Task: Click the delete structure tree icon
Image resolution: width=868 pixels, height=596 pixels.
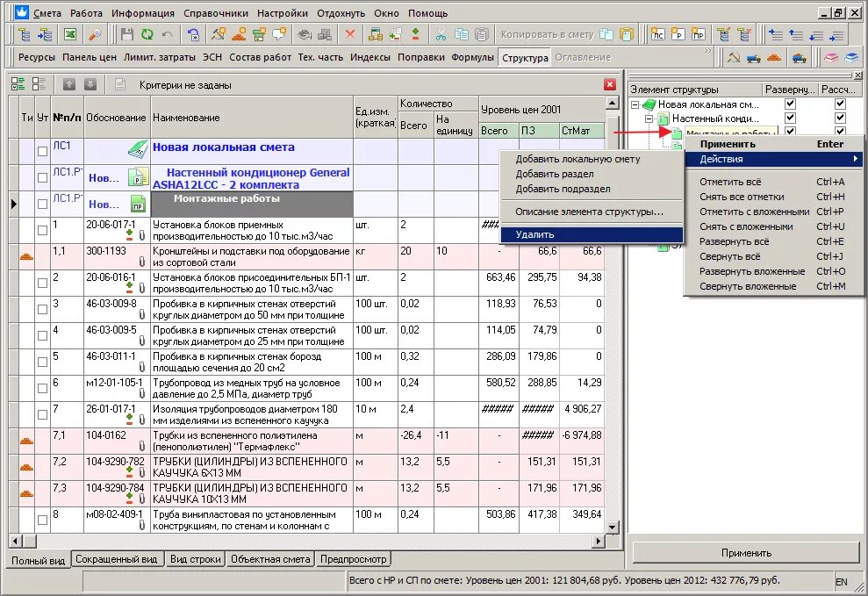Action: coord(744,35)
